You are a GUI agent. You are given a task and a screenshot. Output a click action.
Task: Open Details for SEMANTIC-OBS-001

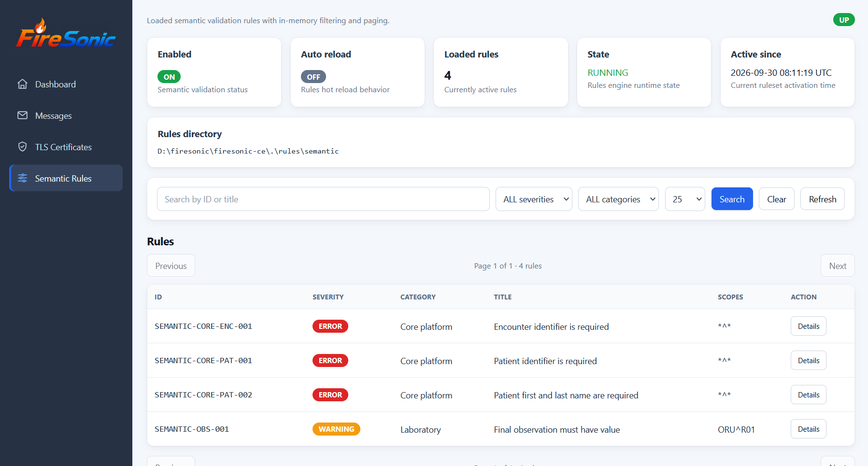[809, 429]
